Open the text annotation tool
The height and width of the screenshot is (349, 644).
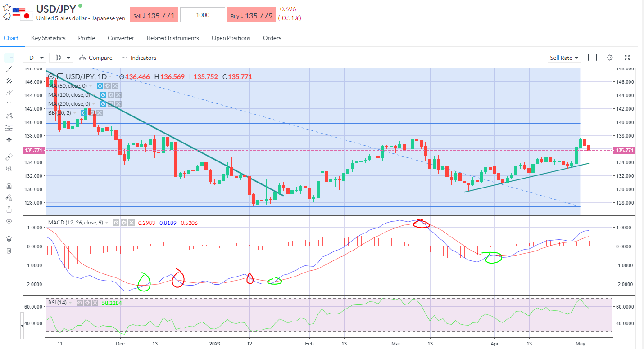9,104
